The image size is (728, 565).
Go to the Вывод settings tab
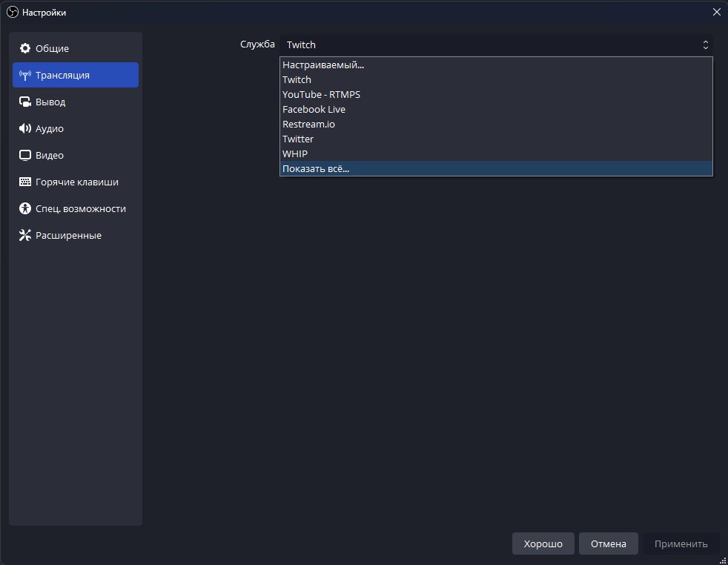[x=76, y=102]
